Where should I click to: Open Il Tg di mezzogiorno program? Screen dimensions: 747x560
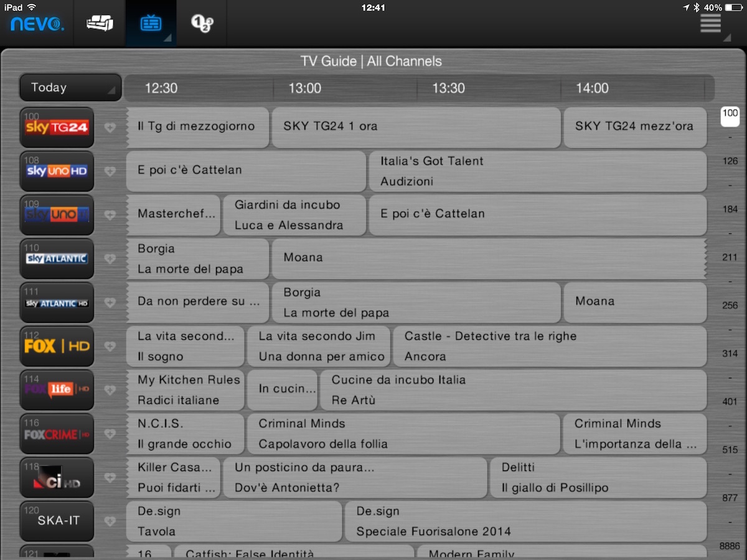(197, 128)
